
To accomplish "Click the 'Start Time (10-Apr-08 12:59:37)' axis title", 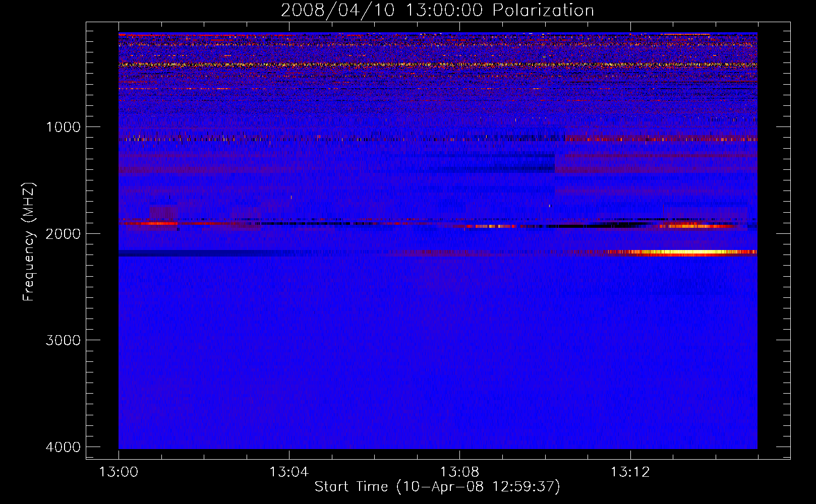I will (437, 487).
